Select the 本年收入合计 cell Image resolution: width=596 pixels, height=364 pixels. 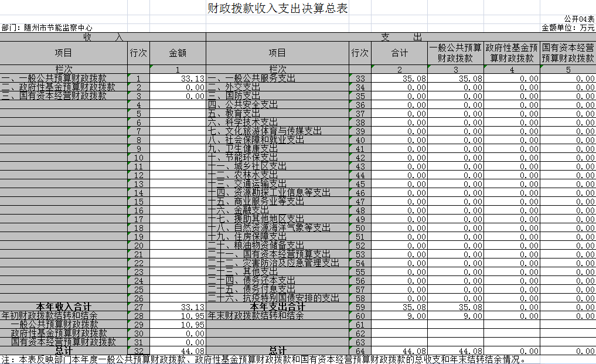pos(64,307)
